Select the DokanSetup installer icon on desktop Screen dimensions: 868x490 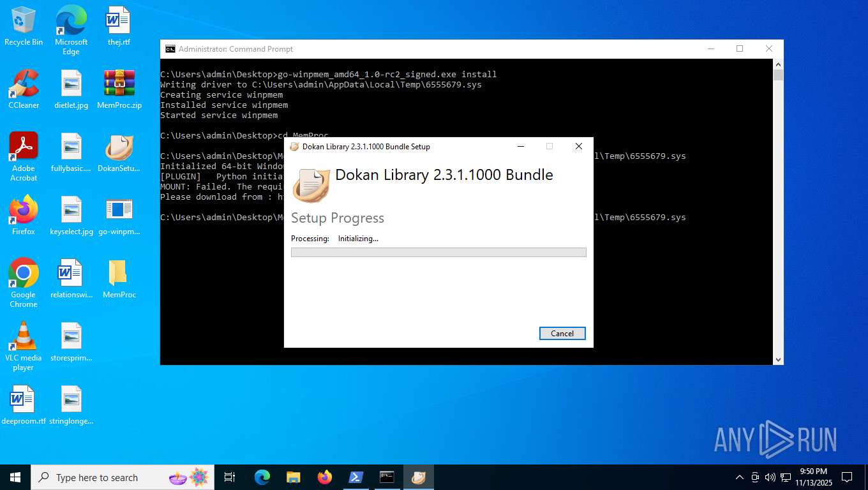(119, 152)
